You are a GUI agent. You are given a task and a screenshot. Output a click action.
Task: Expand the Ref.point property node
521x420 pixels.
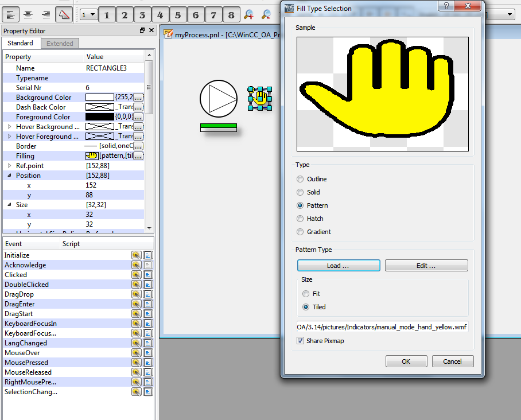point(9,166)
